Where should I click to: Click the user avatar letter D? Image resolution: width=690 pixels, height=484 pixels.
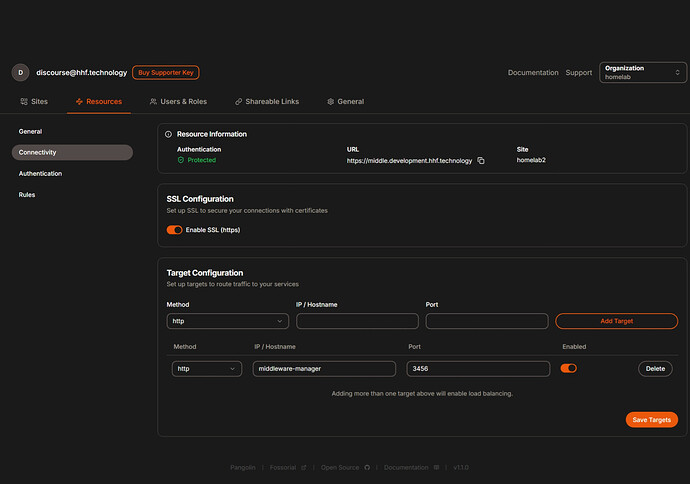pyautogui.click(x=20, y=73)
